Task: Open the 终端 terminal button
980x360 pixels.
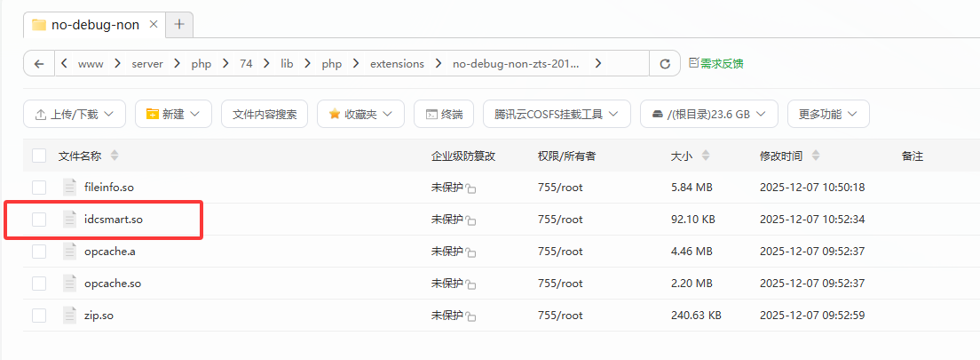Action: 444,114
